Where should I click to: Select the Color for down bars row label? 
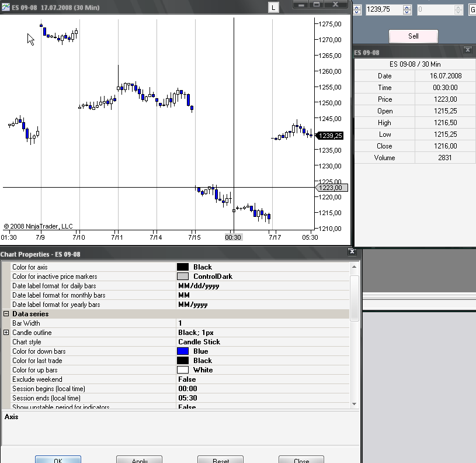pyautogui.click(x=39, y=351)
